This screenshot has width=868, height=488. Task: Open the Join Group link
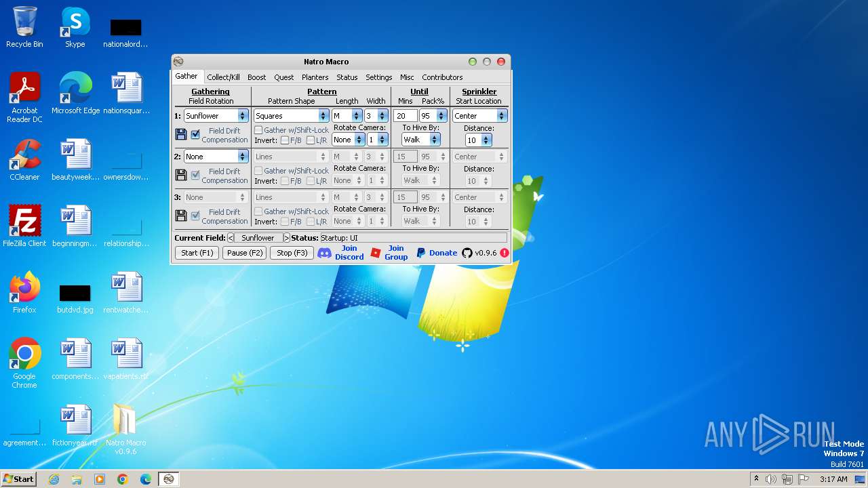coord(396,253)
